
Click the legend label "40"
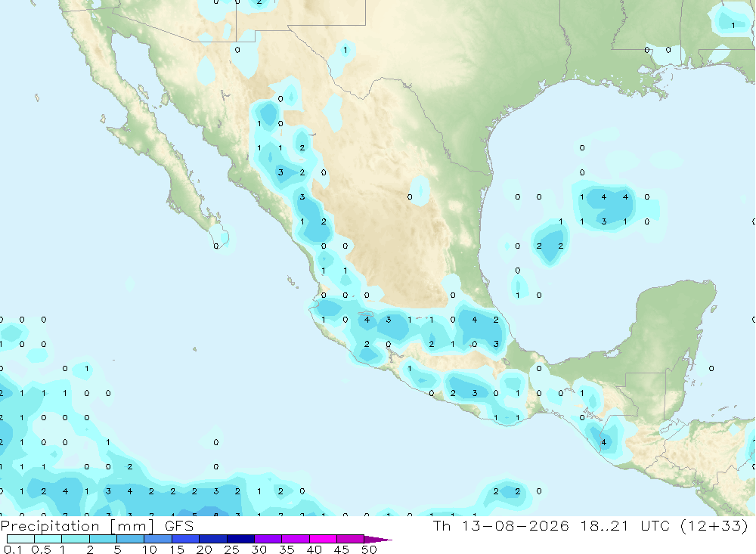tap(314, 549)
